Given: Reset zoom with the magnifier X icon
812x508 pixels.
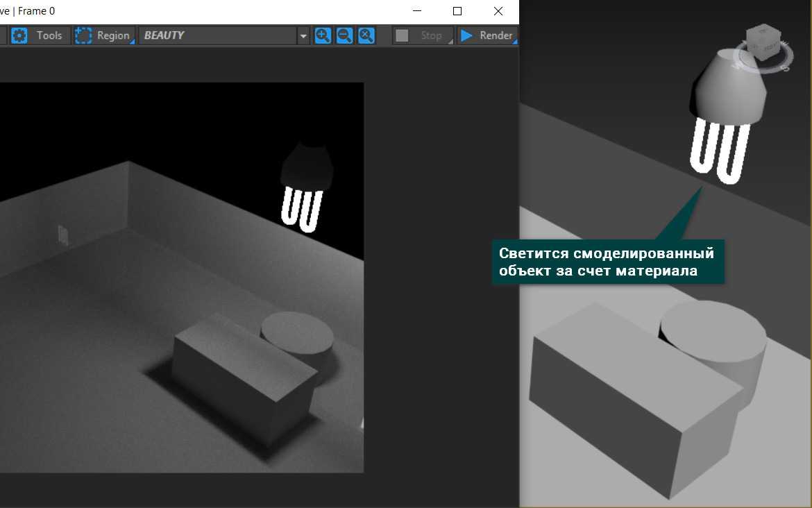Looking at the screenshot, I should click(366, 35).
